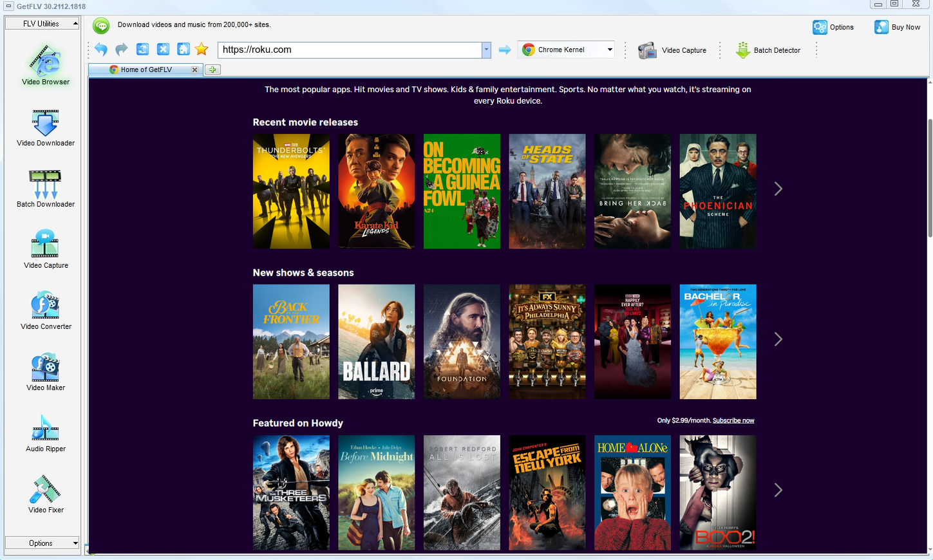The image size is (933, 560).
Task: Close the Home of GetFLV tab
Action: click(194, 70)
